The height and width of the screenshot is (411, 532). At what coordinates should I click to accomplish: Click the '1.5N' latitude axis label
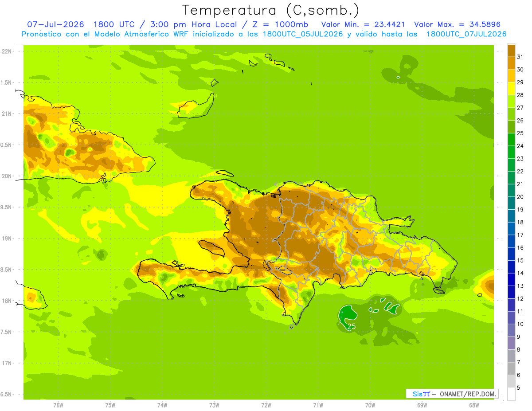click(x=6, y=82)
